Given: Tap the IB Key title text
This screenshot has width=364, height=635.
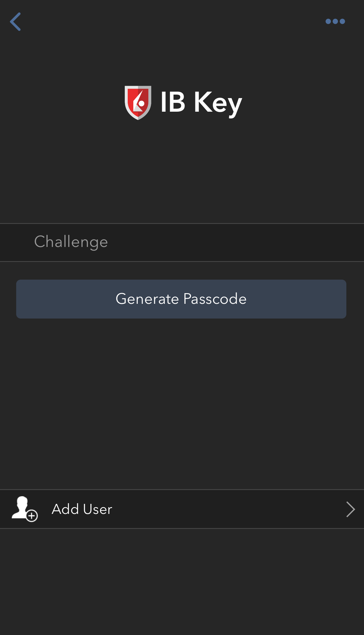Looking at the screenshot, I should pyautogui.click(x=201, y=103).
